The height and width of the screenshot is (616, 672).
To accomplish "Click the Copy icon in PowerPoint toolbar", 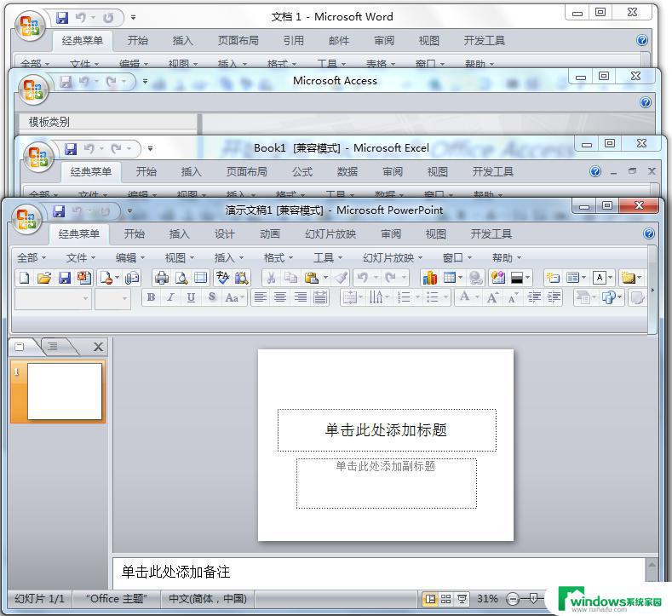I will click(x=290, y=278).
